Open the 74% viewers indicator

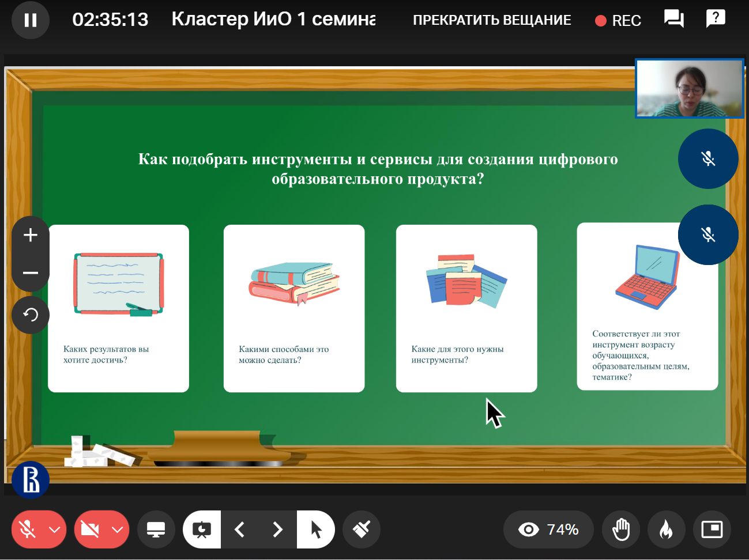coord(548,529)
